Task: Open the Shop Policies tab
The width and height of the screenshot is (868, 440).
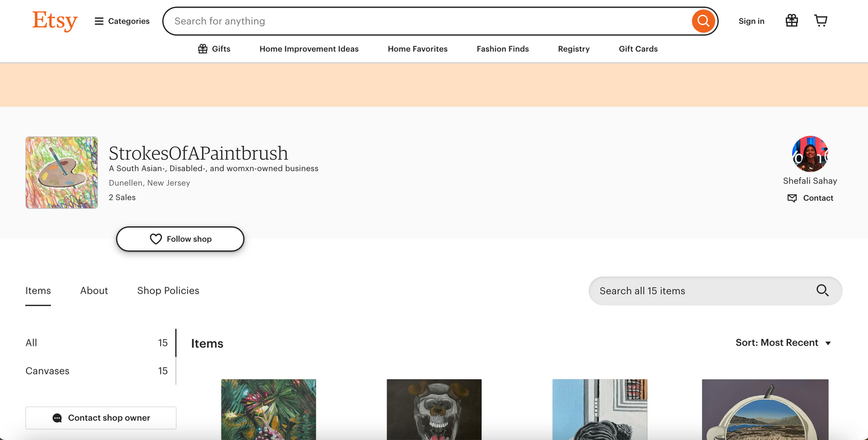Action: coord(168,291)
